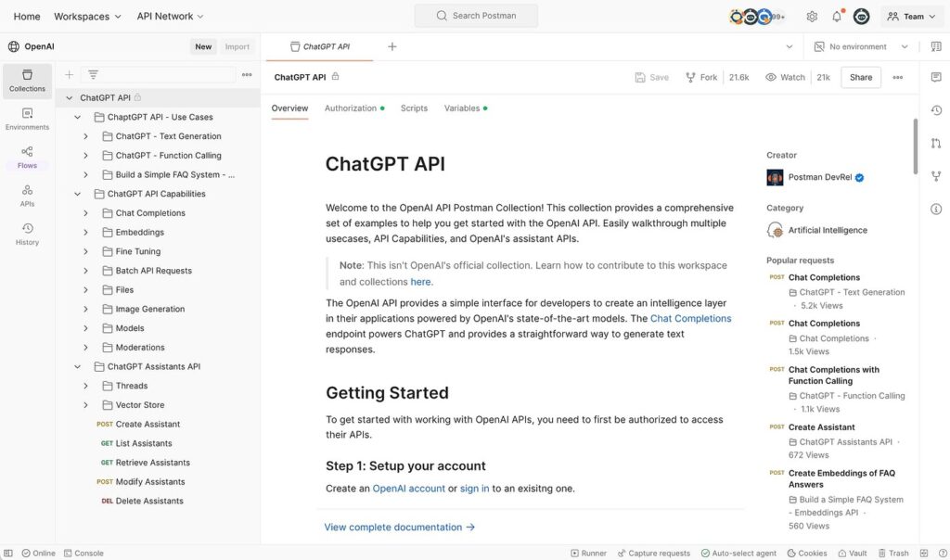Viewport: 950px width, 560px height.
Task: Select the ChatGPT API open tab
Action: pos(320,46)
